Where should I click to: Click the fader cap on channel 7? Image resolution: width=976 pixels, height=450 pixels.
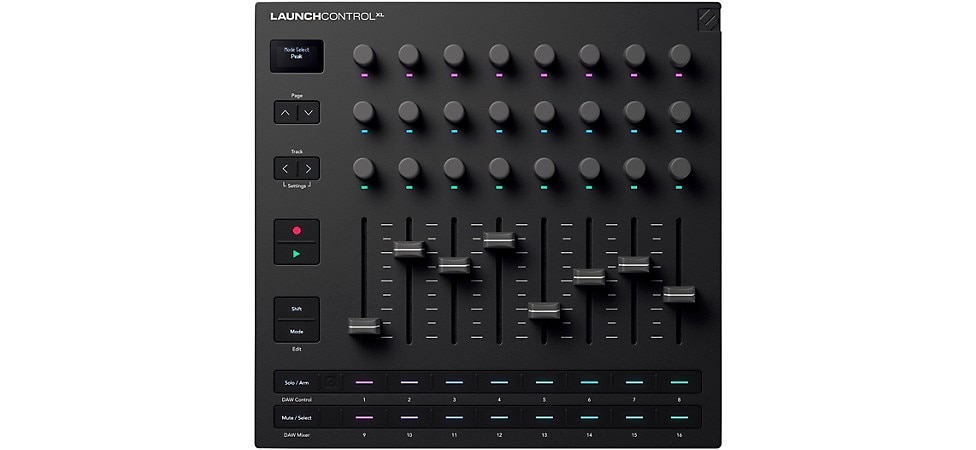point(634,265)
